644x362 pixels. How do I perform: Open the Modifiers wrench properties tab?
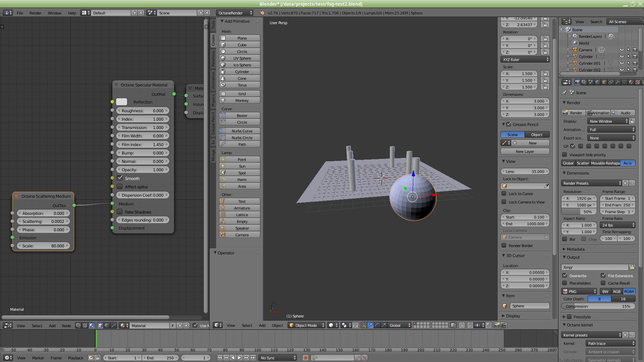coord(618,82)
